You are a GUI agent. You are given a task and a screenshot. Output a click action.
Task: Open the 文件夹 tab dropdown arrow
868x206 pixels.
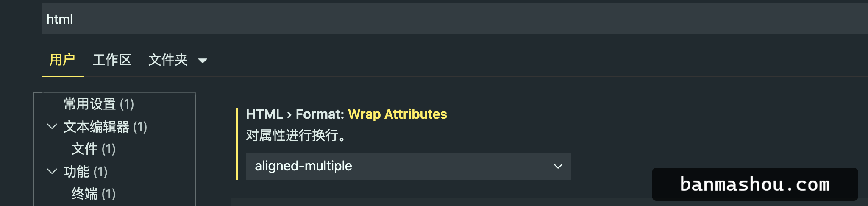click(x=203, y=61)
